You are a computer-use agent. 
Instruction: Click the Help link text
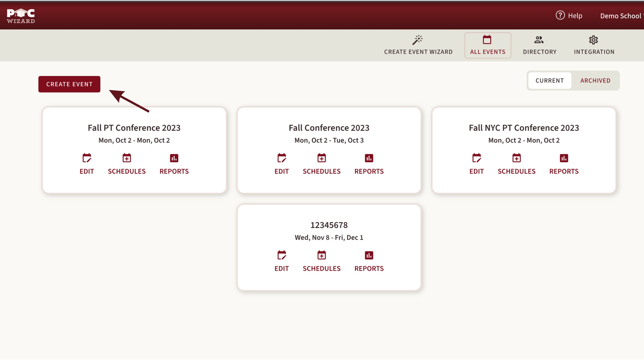point(575,16)
